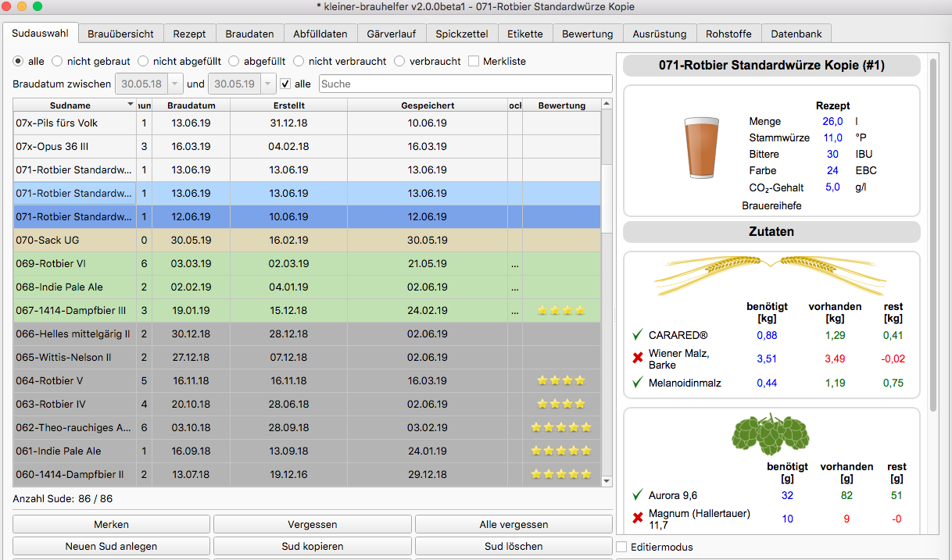Select the 'nicht gebraut' radio filter
The width and height of the screenshot is (952, 560).
57,61
